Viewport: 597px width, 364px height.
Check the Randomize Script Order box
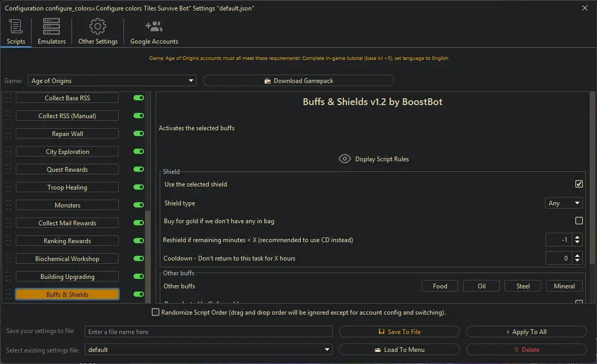156,313
